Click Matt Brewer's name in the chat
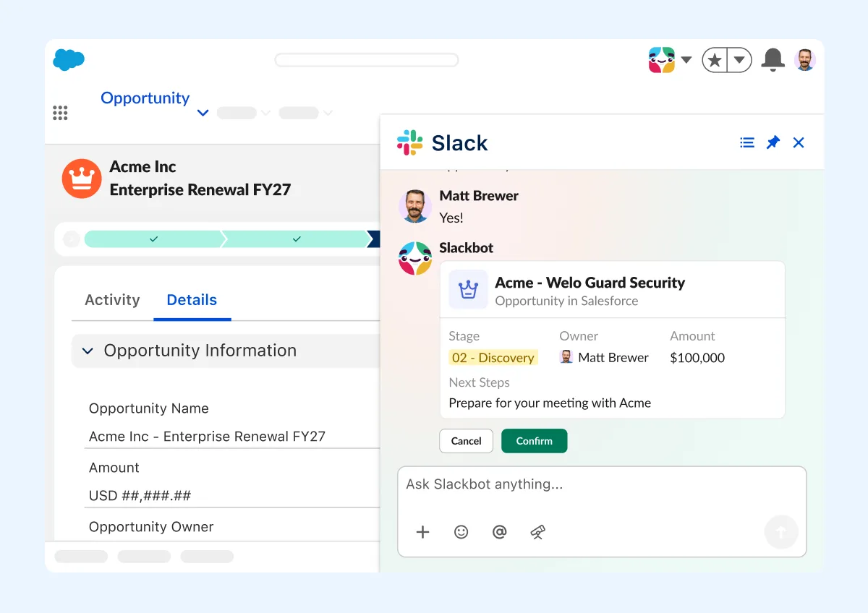The image size is (868, 613). tap(479, 196)
